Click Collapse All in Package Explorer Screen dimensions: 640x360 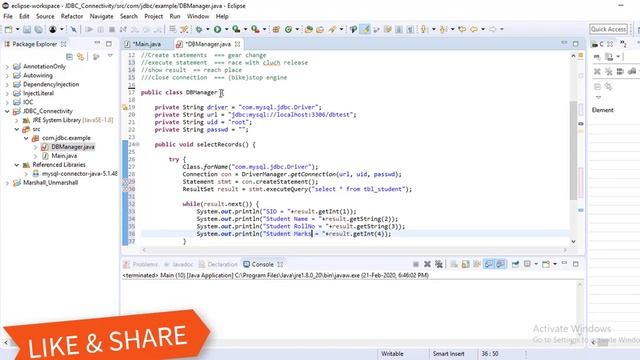pos(69,57)
